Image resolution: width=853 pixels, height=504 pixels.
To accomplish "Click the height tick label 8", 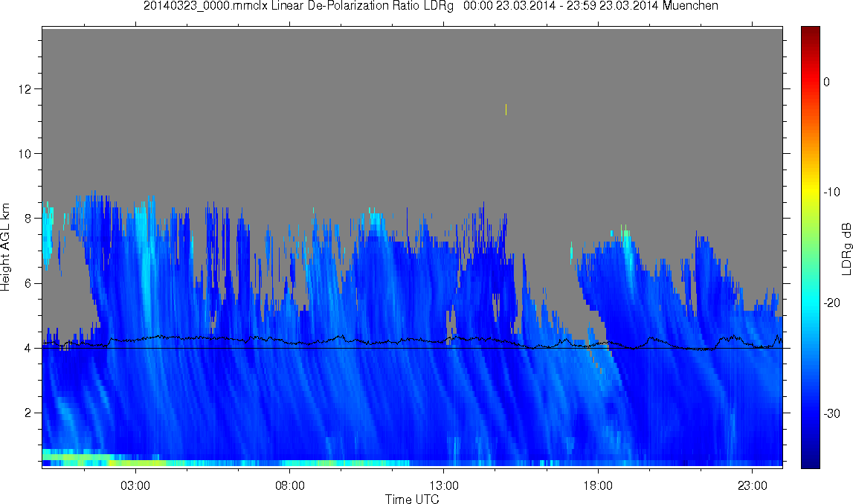I will 28,219.
